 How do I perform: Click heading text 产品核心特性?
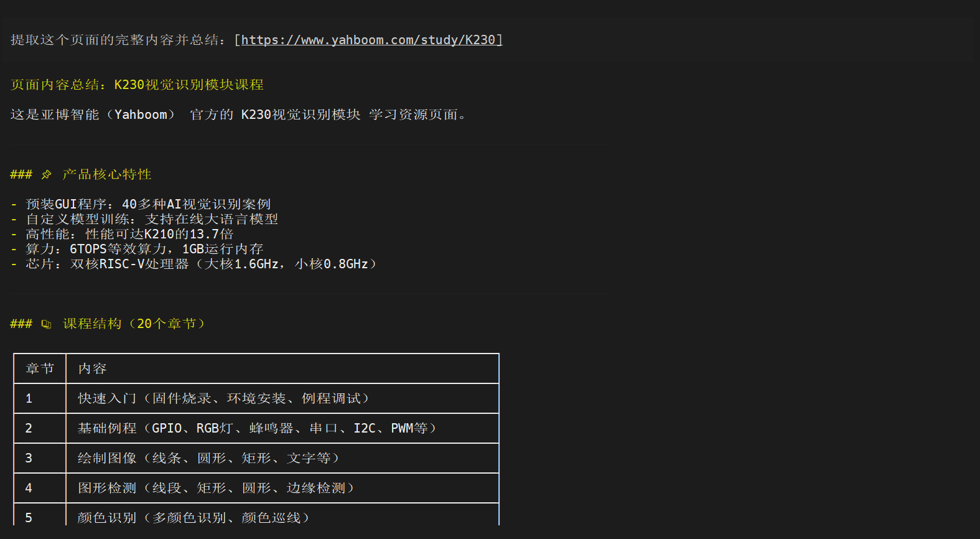[107, 174]
